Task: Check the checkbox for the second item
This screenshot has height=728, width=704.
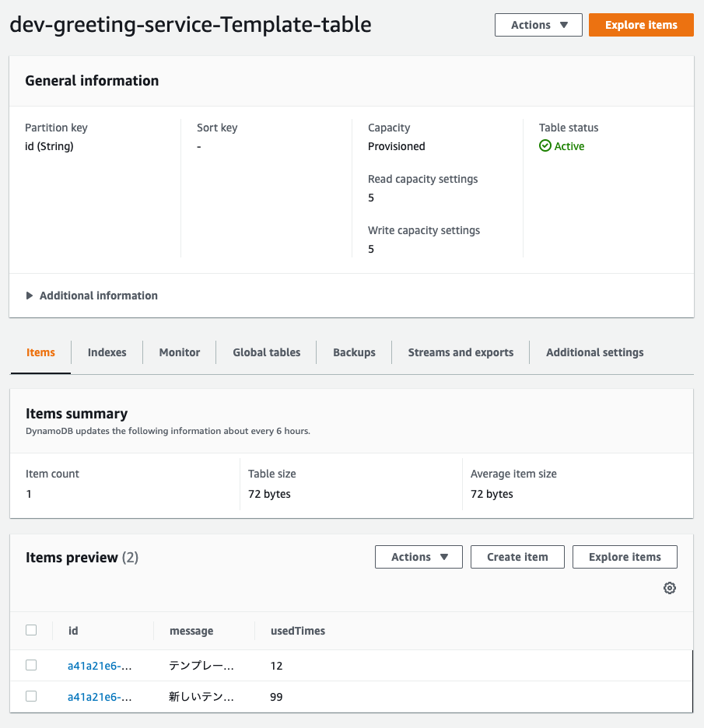Action: click(x=31, y=696)
